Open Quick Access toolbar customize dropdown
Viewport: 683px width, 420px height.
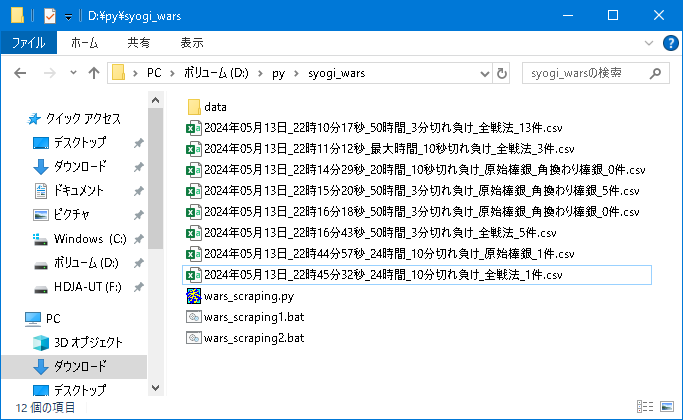coord(68,17)
